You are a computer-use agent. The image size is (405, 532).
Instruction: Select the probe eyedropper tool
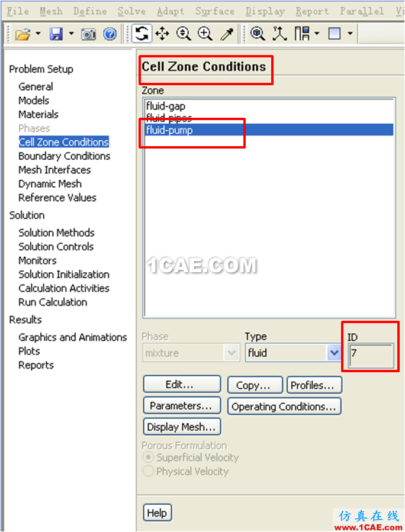(227, 34)
